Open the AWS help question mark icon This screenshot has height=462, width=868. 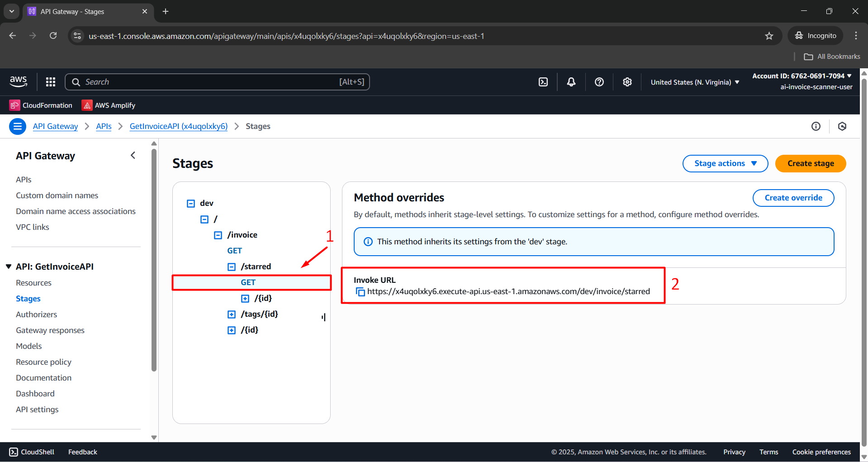click(599, 82)
